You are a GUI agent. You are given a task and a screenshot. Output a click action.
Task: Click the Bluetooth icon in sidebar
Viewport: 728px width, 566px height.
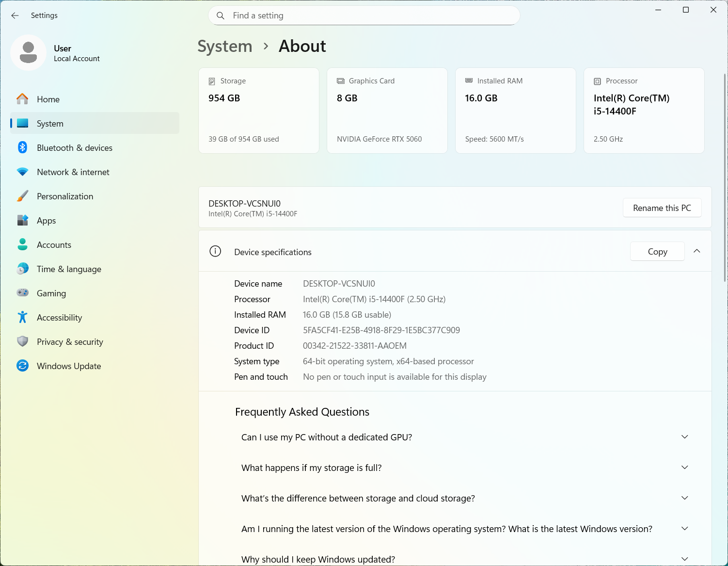click(22, 147)
